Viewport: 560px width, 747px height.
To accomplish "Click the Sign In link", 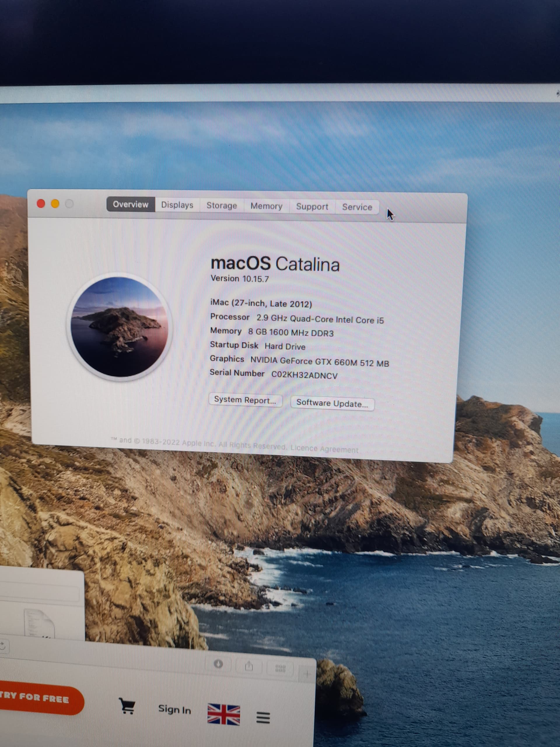I will pyautogui.click(x=174, y=709).
